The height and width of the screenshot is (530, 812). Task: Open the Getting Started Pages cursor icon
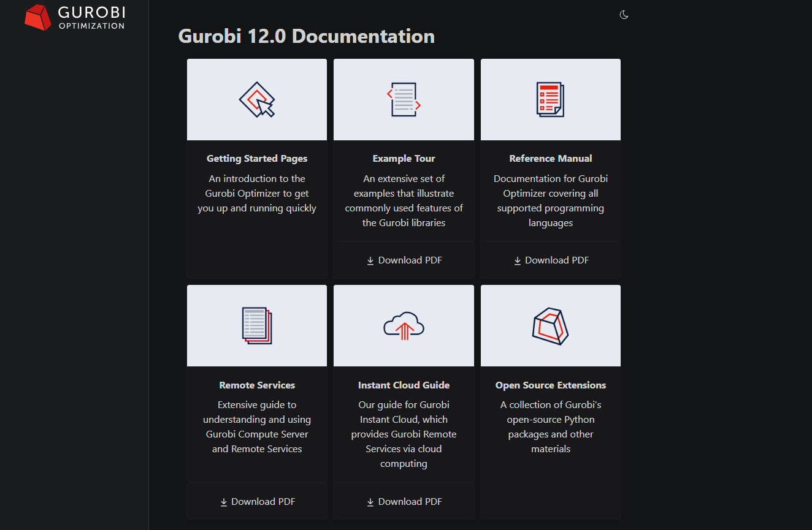pyautogui.click(x=257, y=99)
